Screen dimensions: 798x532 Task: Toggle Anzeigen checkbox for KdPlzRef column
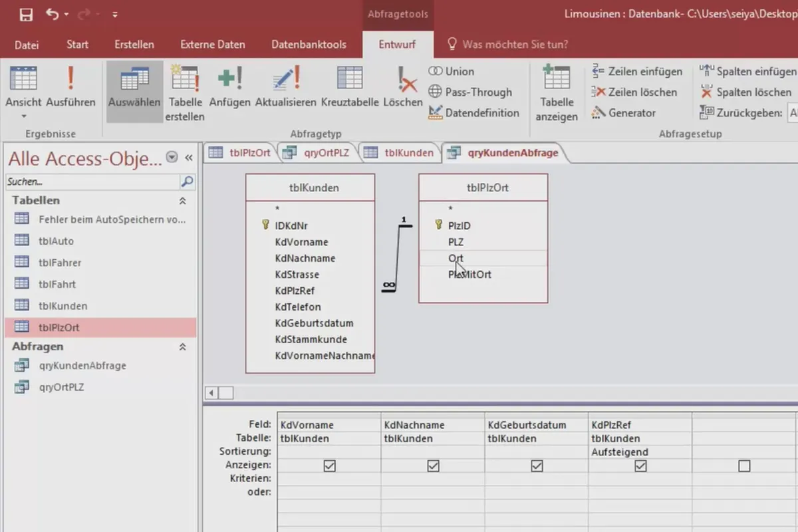click(640, 466)
